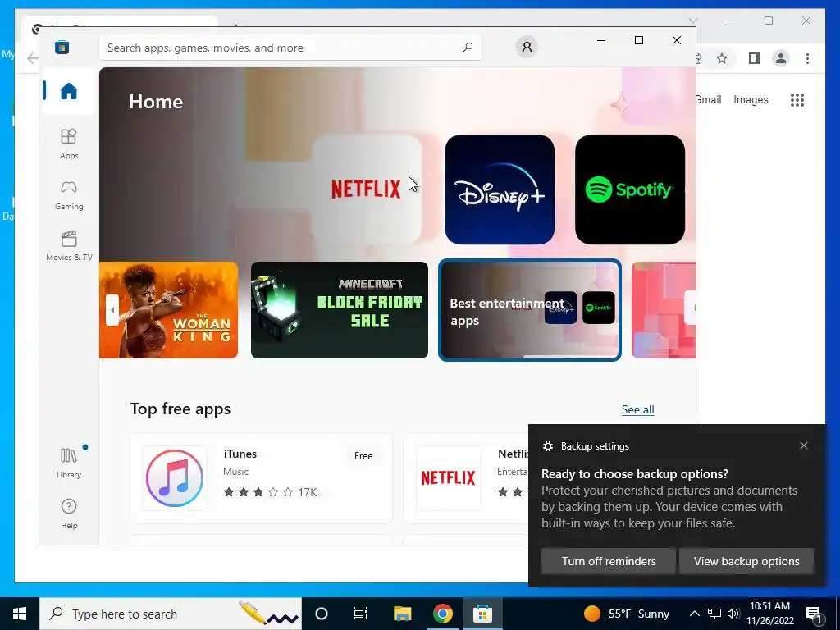Image resolution: width=840 pixels, height=630 pixels.
Task: Open Chrome profile avatar
Action: (781, 58)
